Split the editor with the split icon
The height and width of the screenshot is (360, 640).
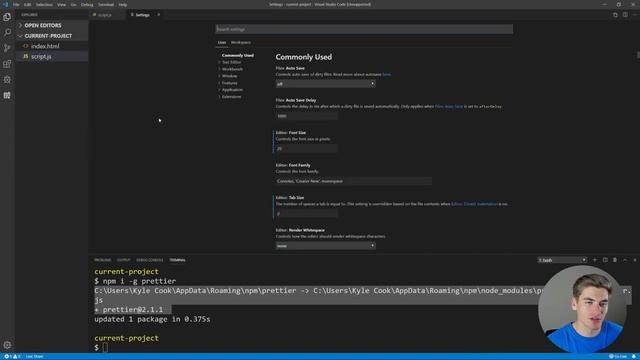(x=625, y=15)
